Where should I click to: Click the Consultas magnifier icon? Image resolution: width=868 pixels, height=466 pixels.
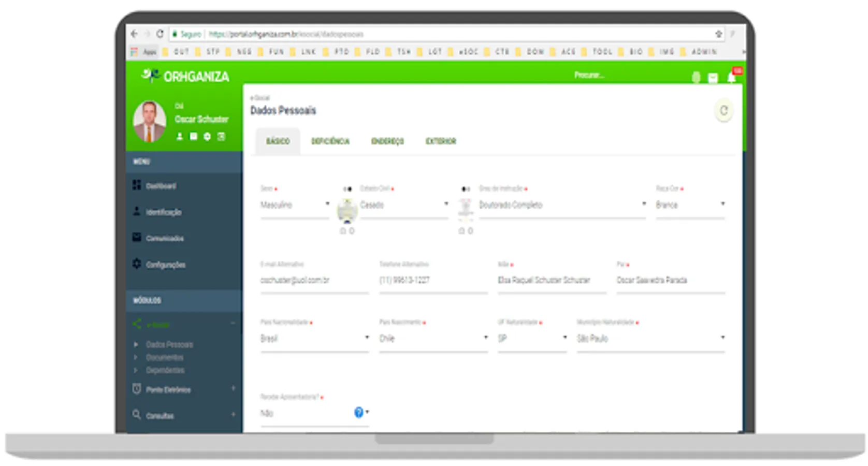tap(137, 415)
